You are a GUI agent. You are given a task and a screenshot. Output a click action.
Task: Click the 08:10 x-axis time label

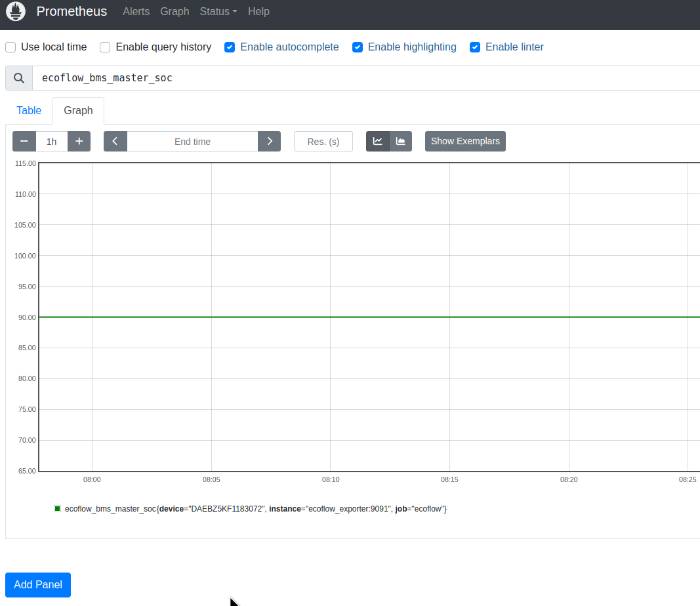pos(331,479)
